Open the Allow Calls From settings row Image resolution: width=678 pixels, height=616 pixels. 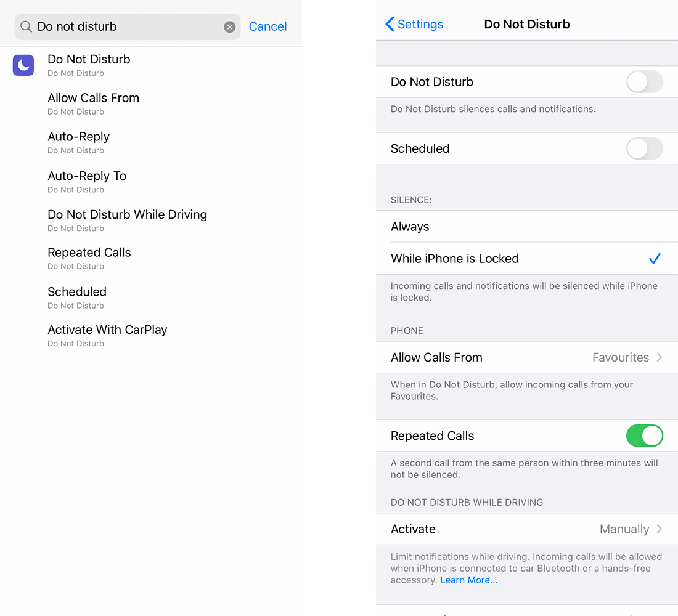[526, 357]
